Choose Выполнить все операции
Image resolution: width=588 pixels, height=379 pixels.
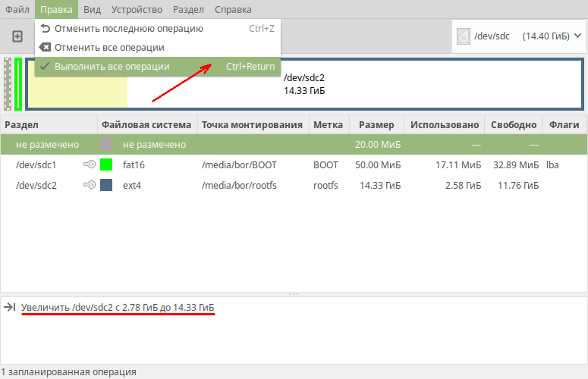(x=158, y=66)
